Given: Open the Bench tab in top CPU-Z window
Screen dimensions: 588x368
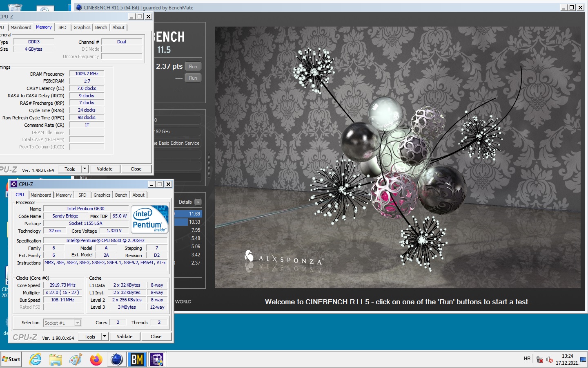Looking at the screenshot, I should click(101, 27).
